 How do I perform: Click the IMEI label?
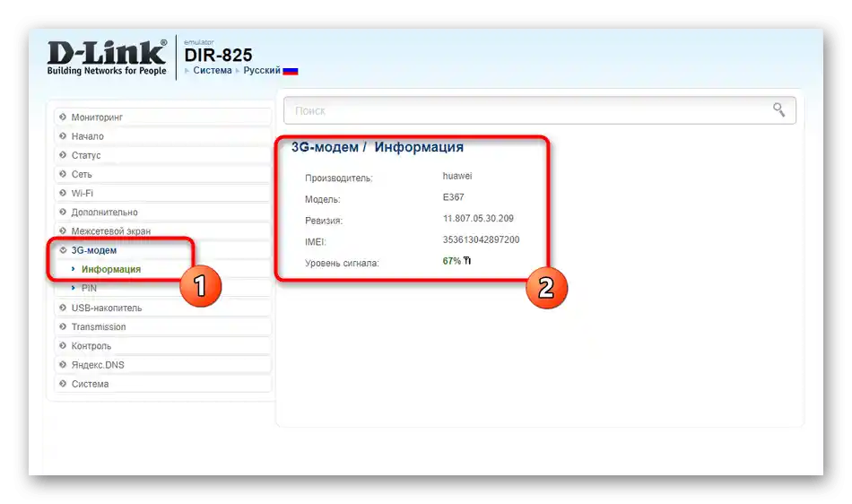pos(315,241)
